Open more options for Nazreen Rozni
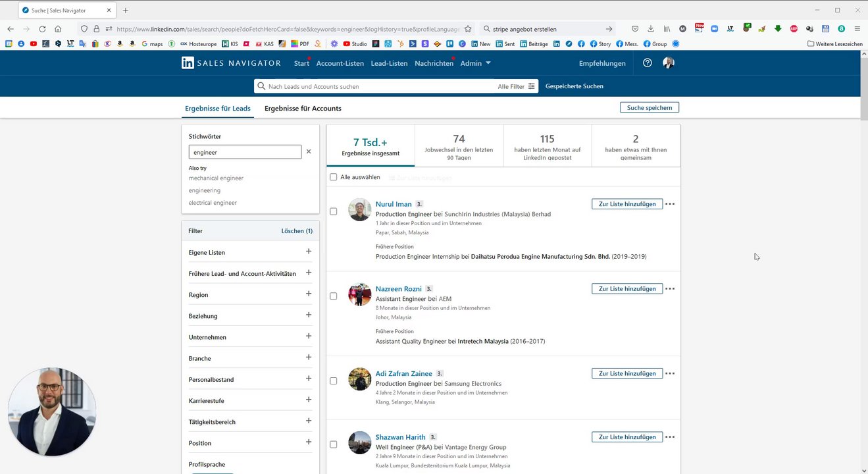Image resolution: width=868 pixels, height=474 pixels. coord(670,289)
